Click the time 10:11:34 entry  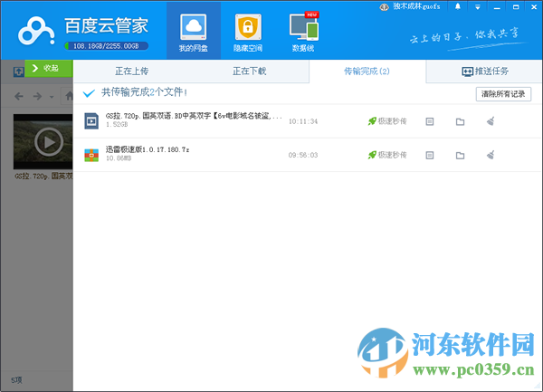coord(303,121)
